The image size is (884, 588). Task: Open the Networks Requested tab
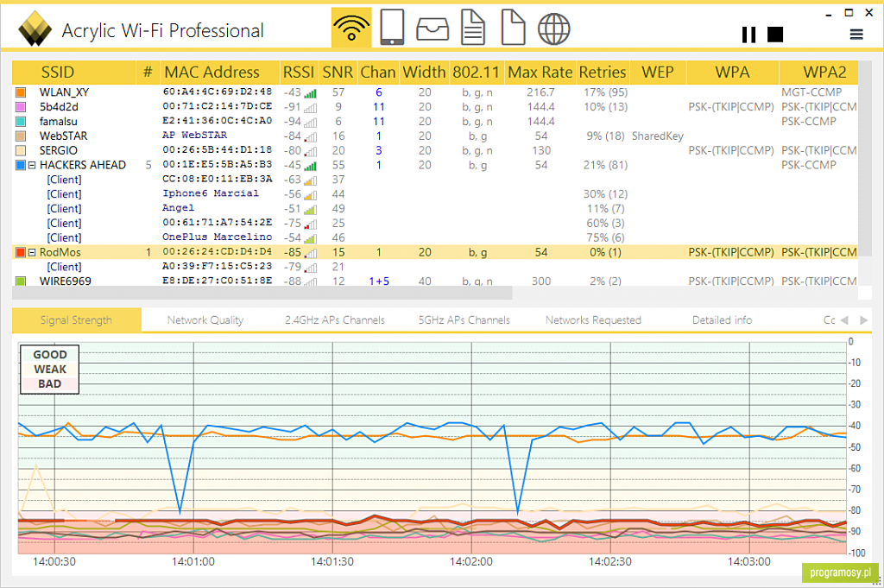click(x=593, y=319)
